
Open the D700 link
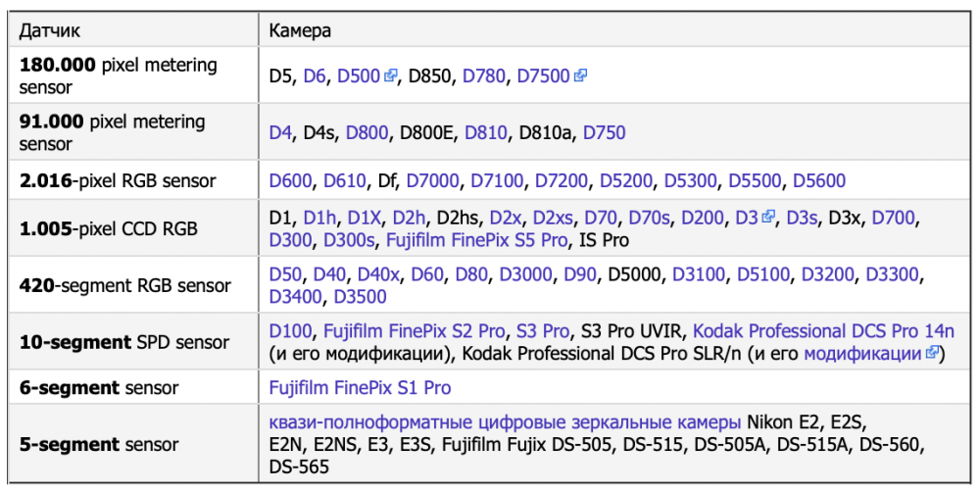point(893,218)
